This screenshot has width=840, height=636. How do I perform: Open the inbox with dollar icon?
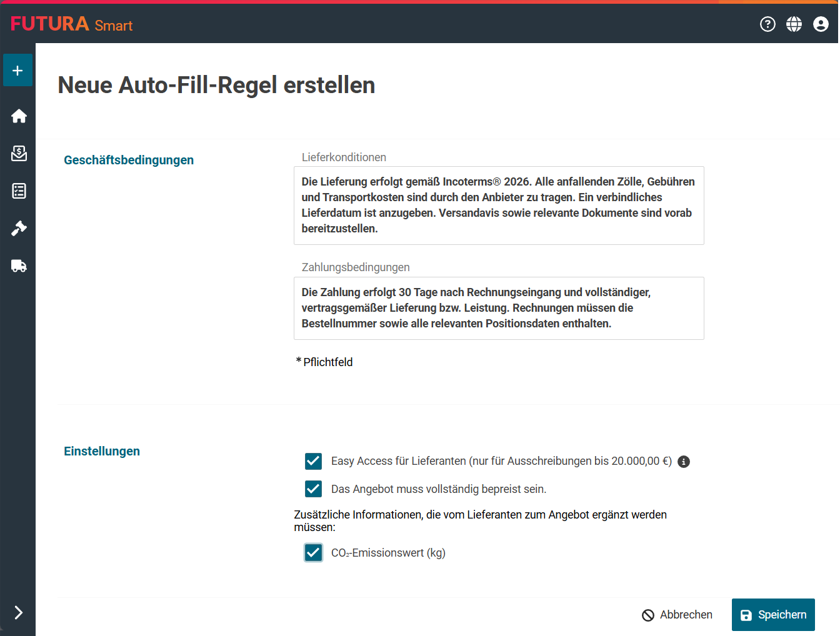tap(19, 154)
